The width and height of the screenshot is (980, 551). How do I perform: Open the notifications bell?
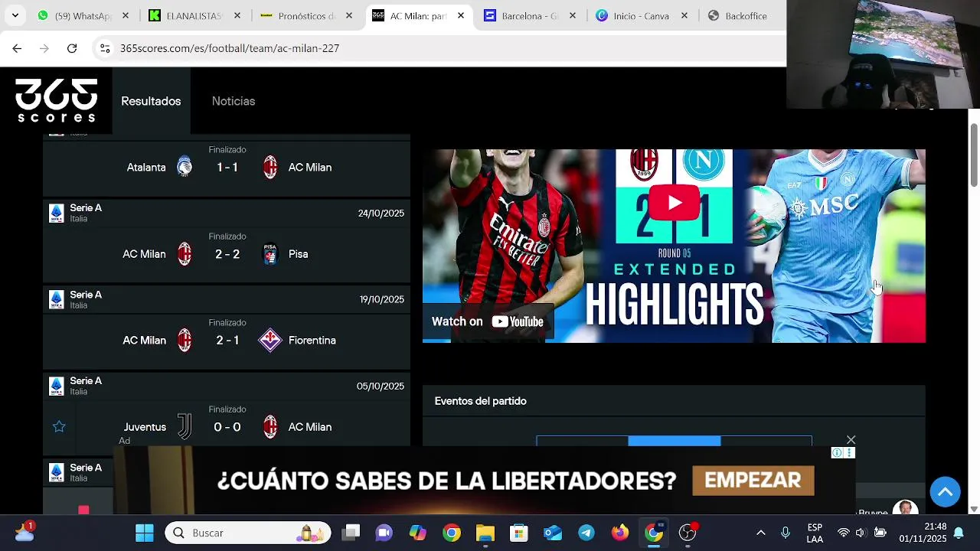[958, 533]
